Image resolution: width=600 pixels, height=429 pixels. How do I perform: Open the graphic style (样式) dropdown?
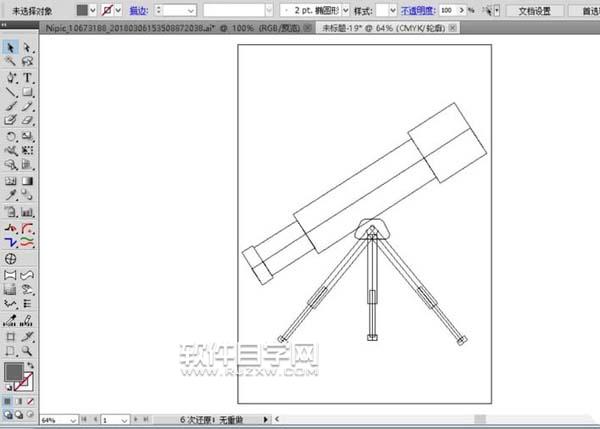[393, 11]
